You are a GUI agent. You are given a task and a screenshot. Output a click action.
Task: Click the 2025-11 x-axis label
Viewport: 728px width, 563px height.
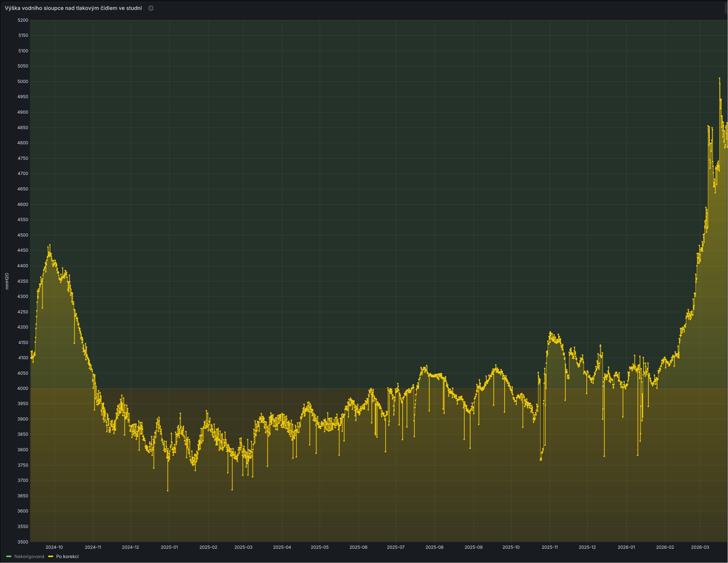(x=550, y=547)
